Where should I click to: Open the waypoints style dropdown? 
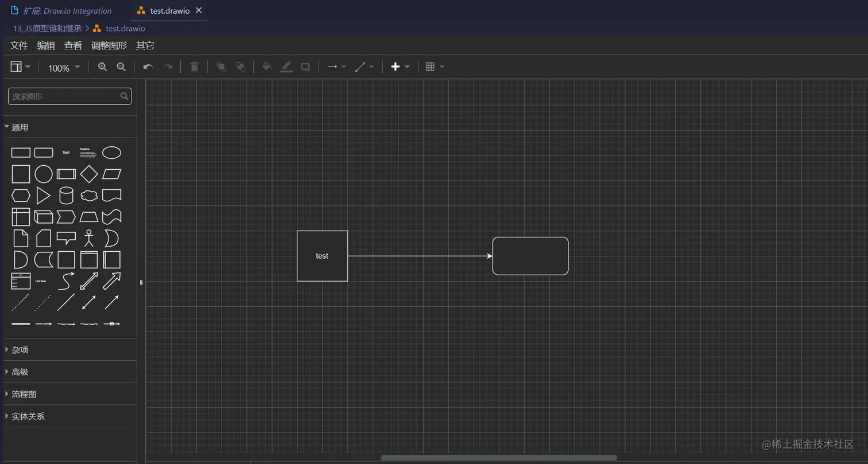click(365, 67)
